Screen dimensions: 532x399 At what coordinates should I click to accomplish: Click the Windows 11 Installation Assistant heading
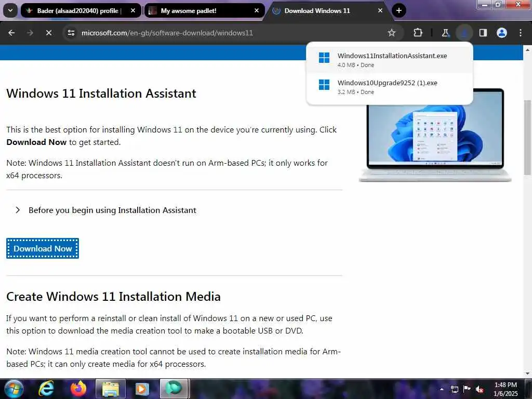pyautogui.click(x=101, y=94)
